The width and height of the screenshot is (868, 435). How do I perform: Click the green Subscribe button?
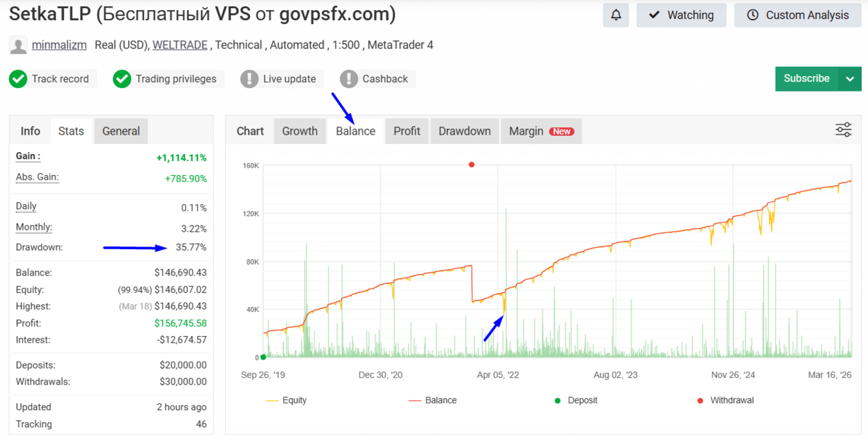click(x=807, y=79)
